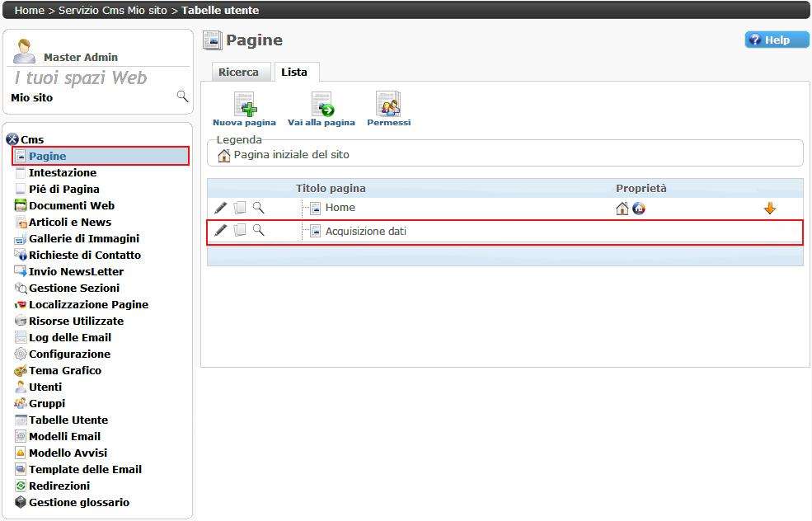
Task: Select the Lista tab
Action: (294, 73)
